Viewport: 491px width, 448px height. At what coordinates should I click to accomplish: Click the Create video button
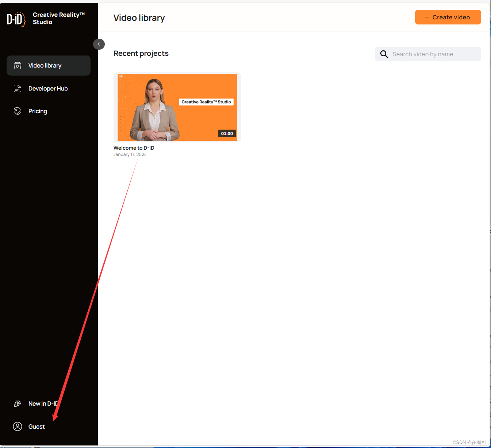[448, 17]
